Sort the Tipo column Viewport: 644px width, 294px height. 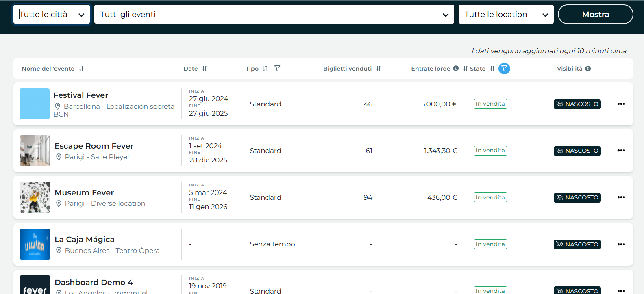[265, 69]
